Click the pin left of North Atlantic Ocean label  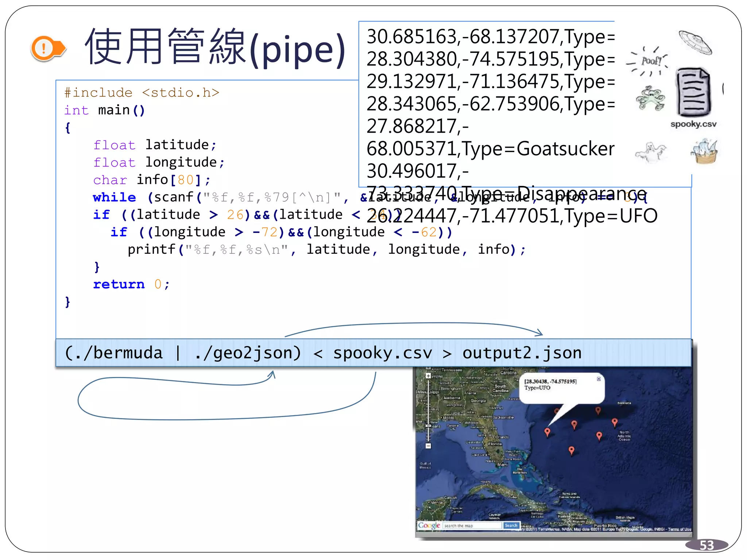599,436
